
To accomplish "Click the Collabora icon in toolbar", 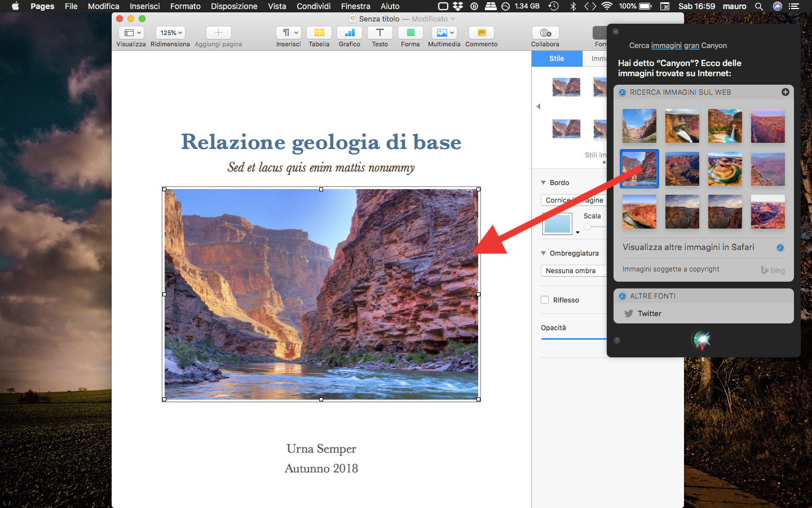I will tap(545, 33).
